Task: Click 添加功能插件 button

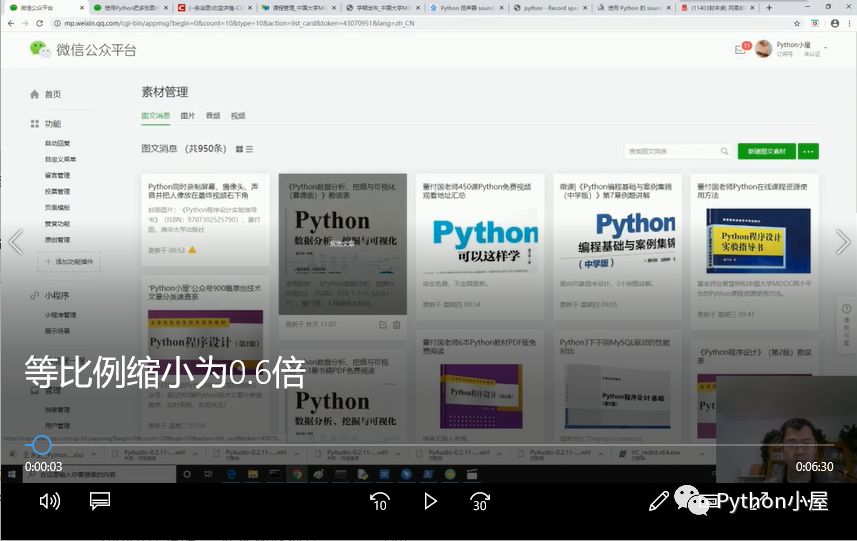Action: pos(69,262)
